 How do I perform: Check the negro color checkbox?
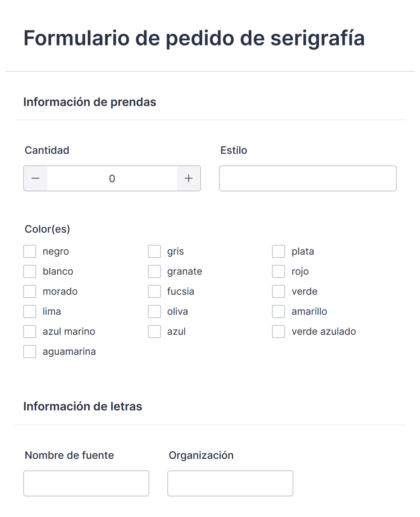(30, 251)
